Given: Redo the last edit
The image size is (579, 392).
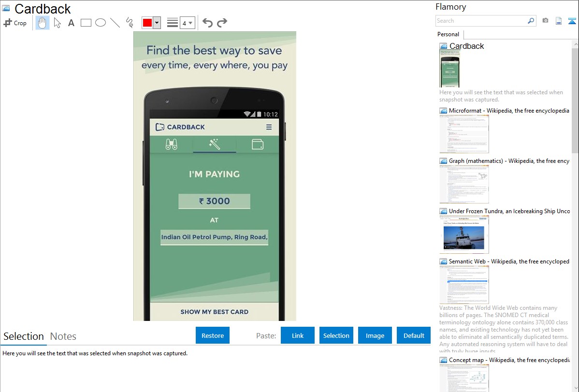Looking at the screenshot, I should click(x=222, y=23).
